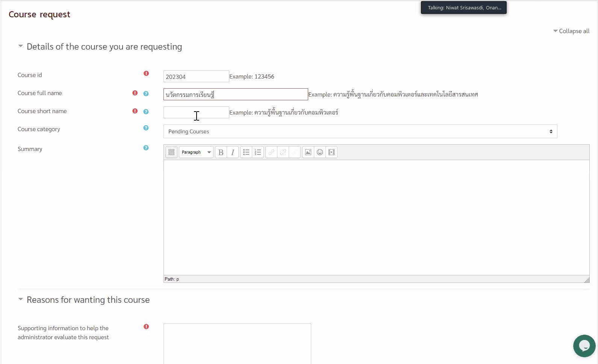Click the 'Course category' label
Screen dimensions: 598x364
(39, 129)
